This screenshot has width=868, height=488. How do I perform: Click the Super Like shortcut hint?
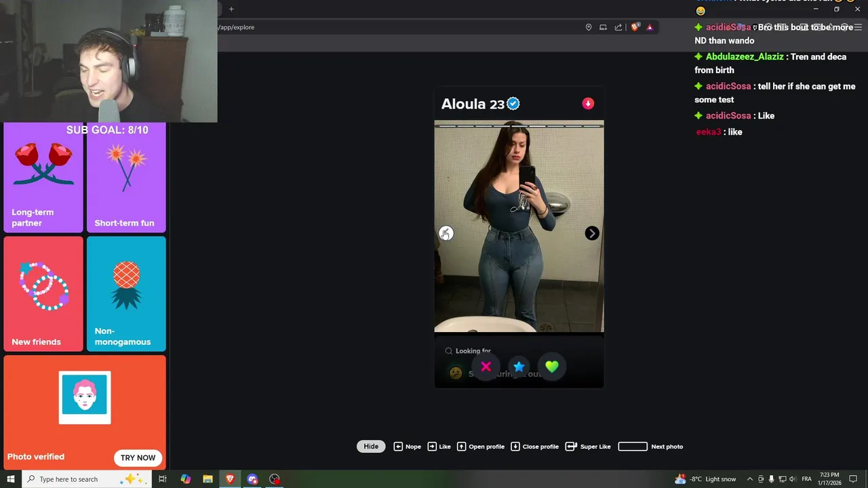588,447
